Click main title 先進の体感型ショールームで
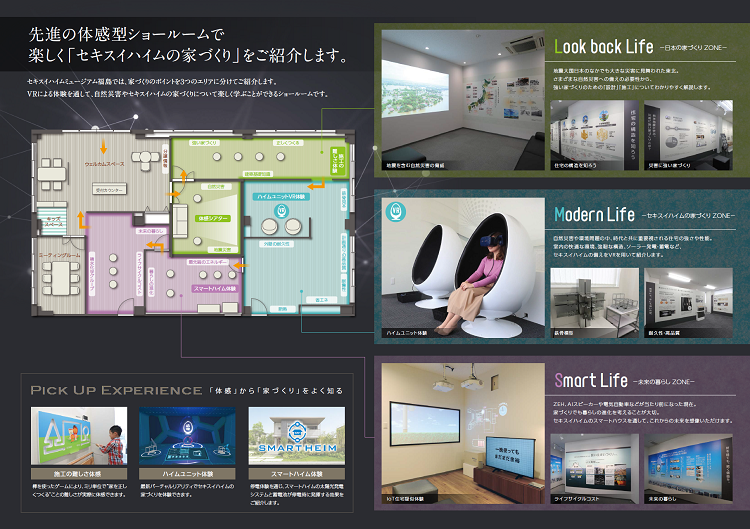The image size is (750, 529). [127, 34]
